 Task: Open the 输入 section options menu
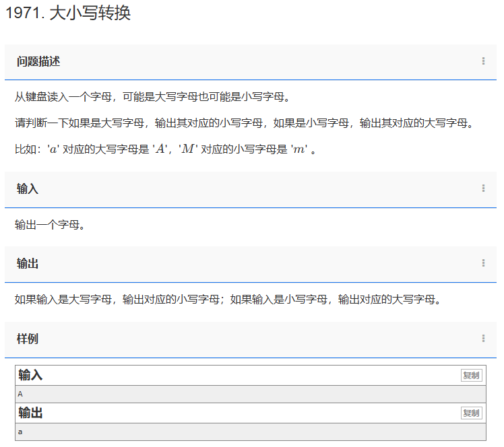483,188
